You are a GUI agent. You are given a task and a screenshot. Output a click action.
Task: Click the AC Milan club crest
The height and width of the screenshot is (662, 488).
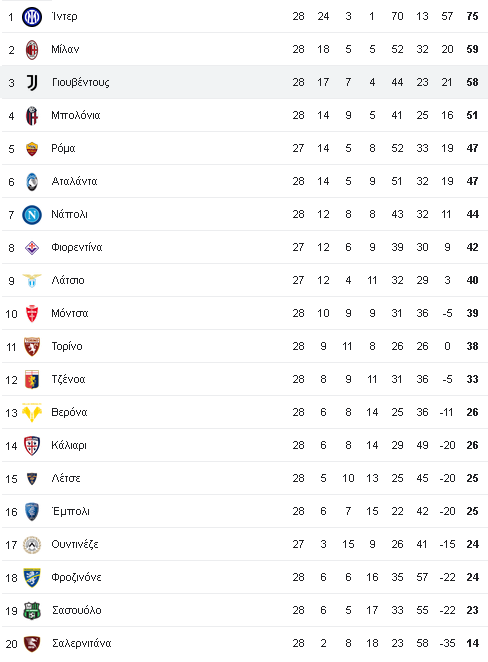pyautogui.click(x=32, y=50)
